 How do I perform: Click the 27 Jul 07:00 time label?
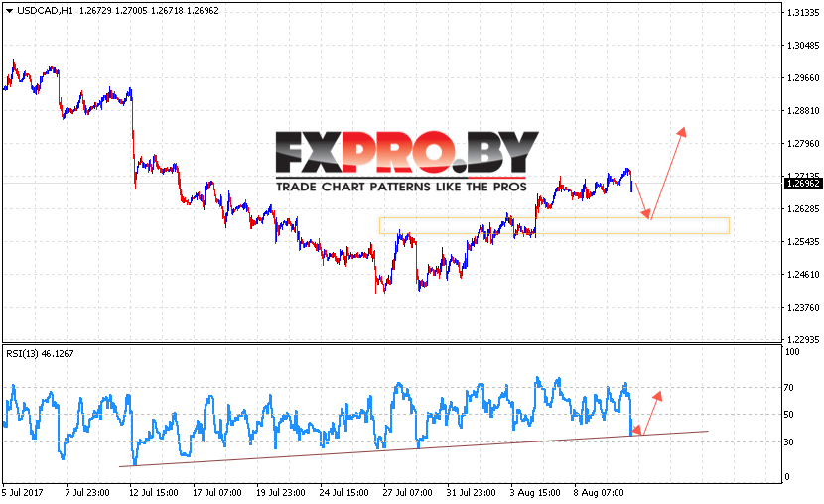(x=407, y=492)
